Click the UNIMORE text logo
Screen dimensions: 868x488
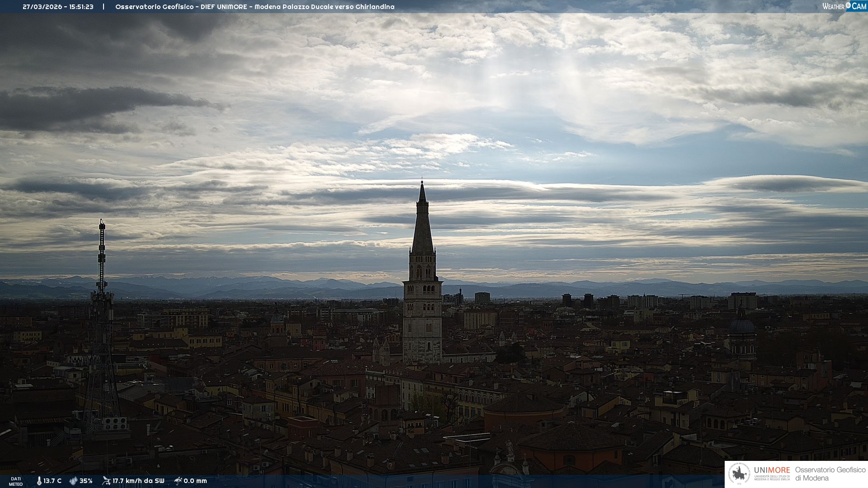[772, 470]
